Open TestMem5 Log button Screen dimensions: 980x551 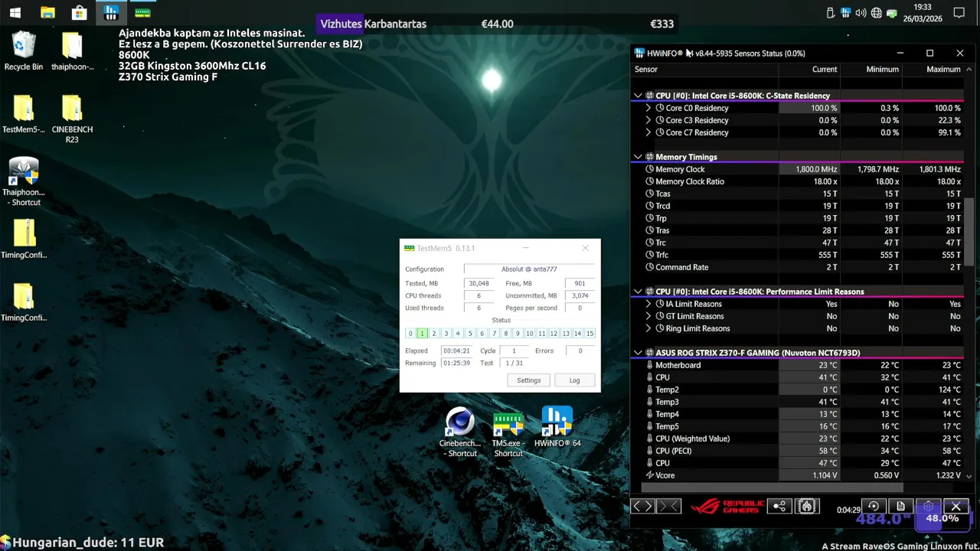574,380
